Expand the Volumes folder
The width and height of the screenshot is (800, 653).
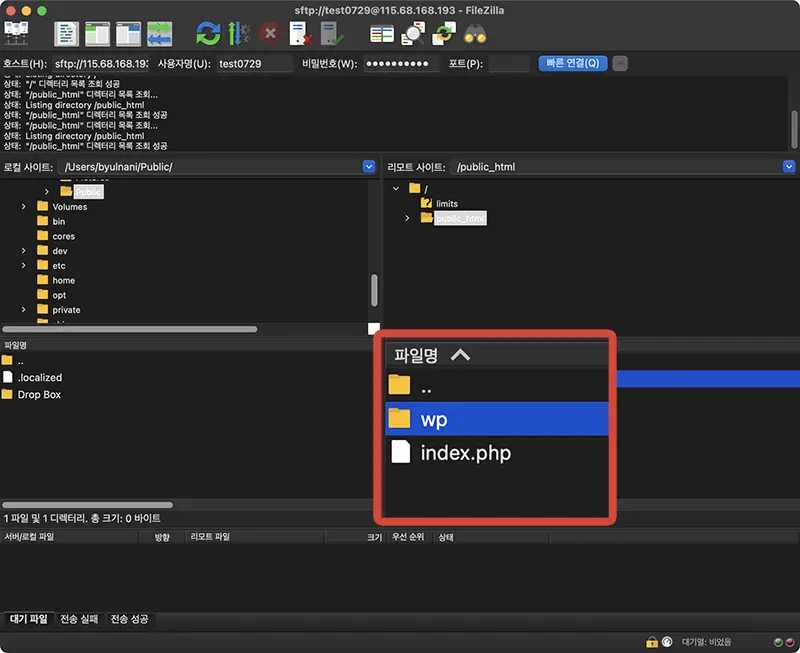[23, 207]
